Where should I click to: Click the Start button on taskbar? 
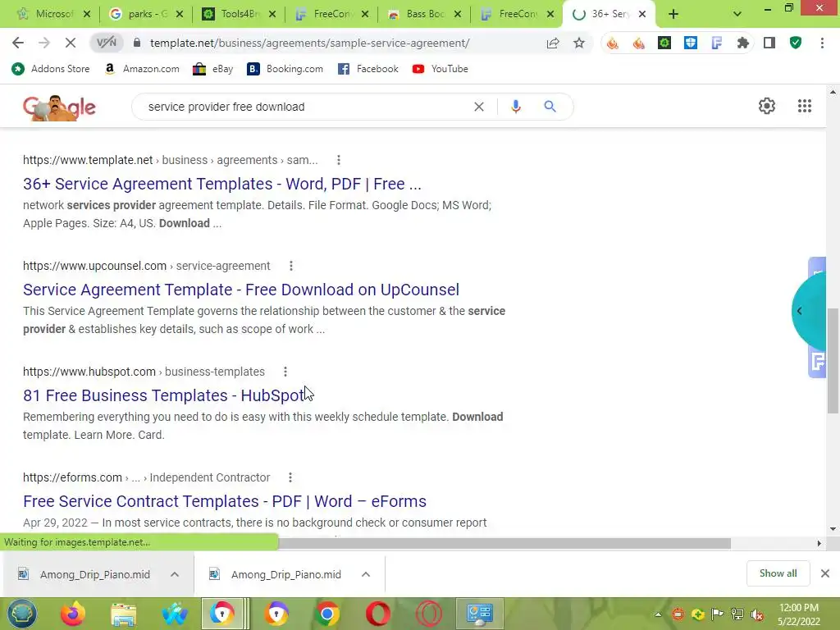(21, 614)
